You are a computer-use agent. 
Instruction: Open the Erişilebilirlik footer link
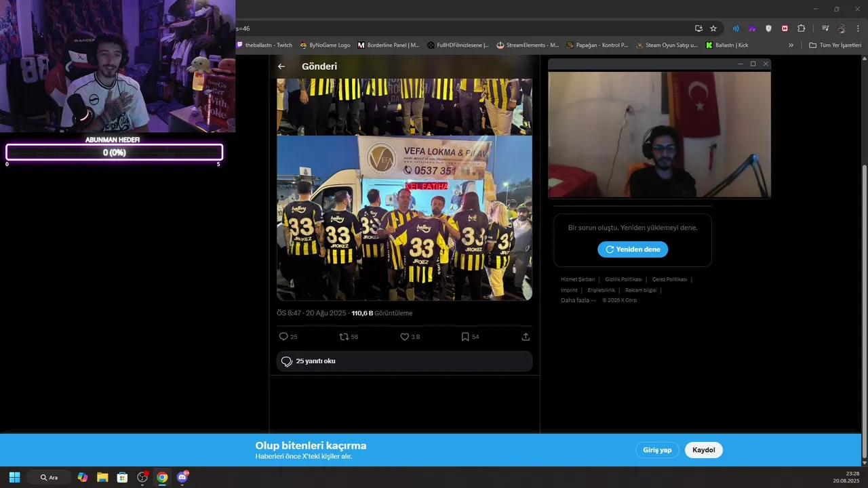[601, 290]
